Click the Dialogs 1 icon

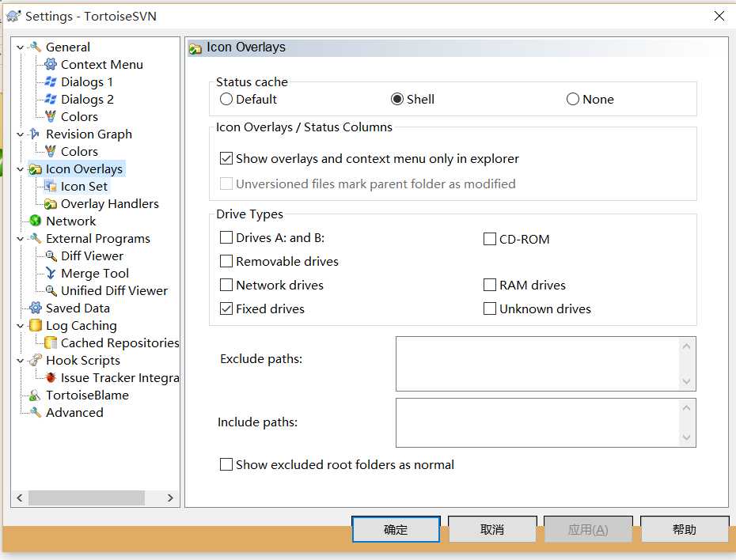51,81
